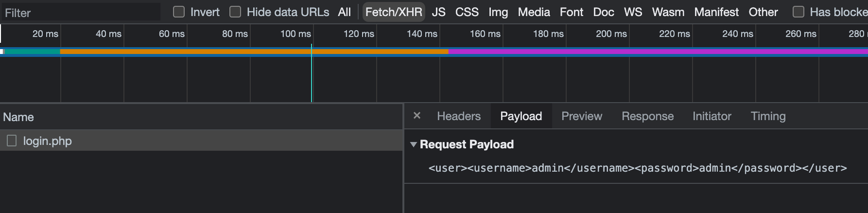Switch to the Response tab
The width and height of the screenshot is (868, 213).
point(648,116)
